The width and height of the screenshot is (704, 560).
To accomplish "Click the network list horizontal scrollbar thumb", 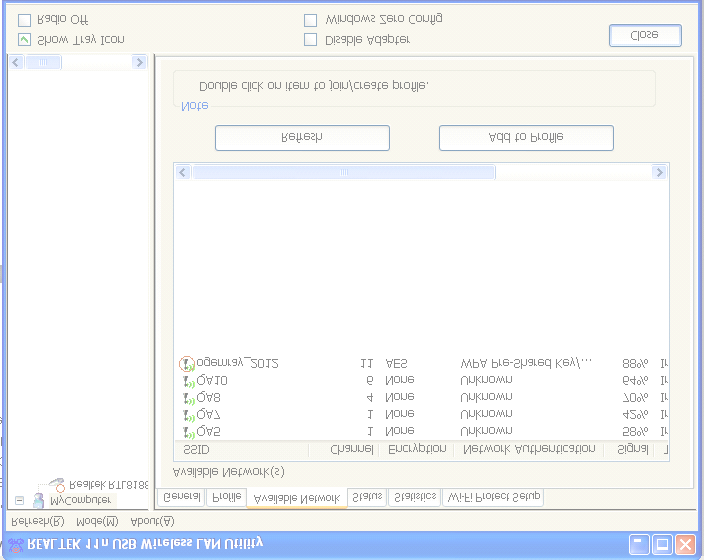I will 344,172.
